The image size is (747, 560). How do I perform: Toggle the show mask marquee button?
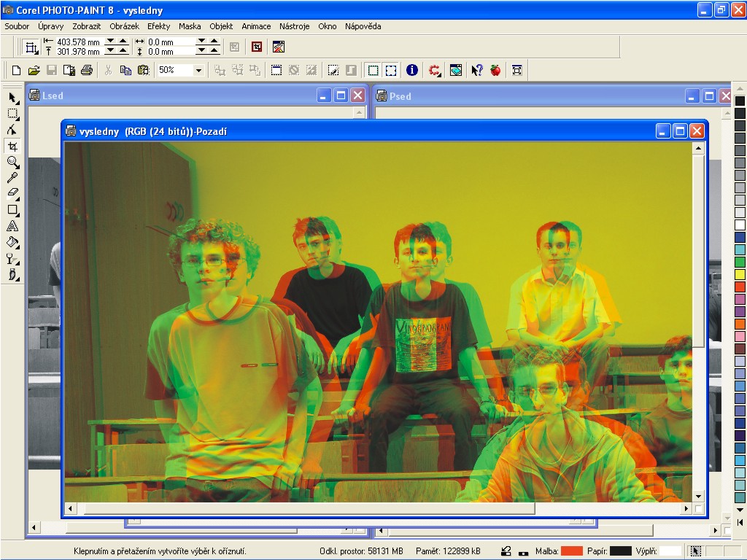pos(373,71)
